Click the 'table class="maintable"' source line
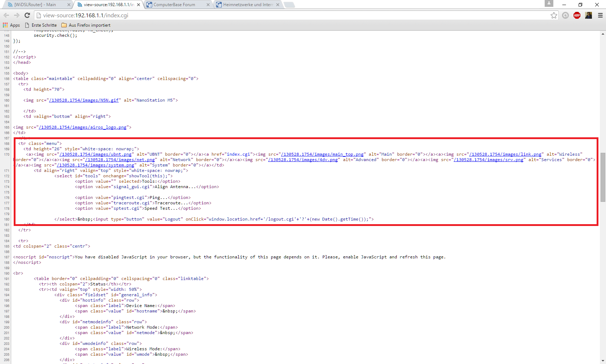This screenshot has width=606, height=364. click(106, 79)
